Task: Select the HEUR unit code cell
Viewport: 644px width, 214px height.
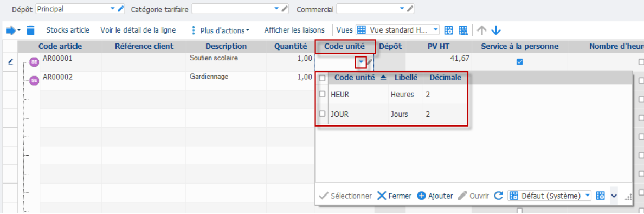Action: (358, 95)
